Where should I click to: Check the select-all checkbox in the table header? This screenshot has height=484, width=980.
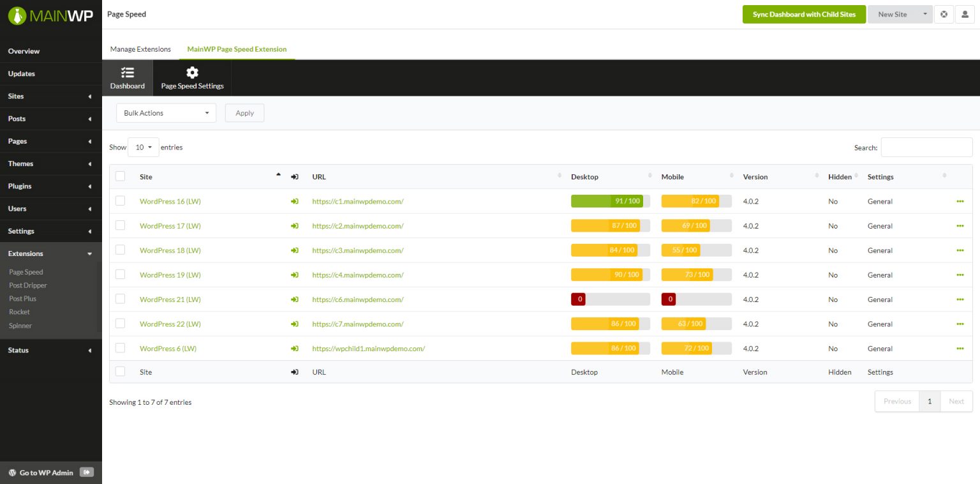coord(120,175)
